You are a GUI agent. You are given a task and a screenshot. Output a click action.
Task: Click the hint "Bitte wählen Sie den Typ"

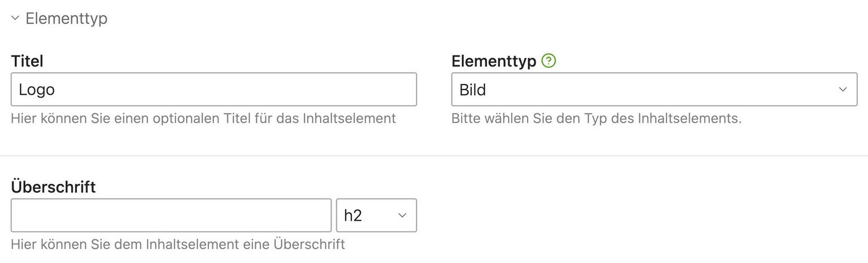[x=596, y=118]
